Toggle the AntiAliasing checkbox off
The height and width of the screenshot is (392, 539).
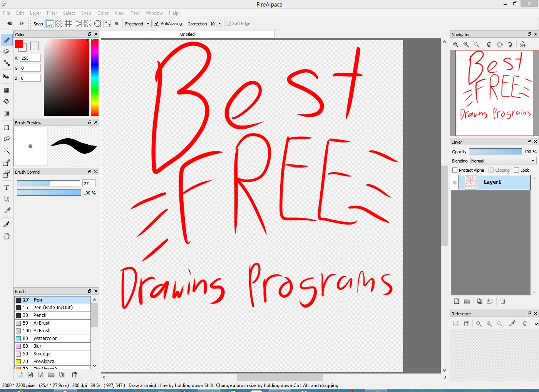pos(156,23)
